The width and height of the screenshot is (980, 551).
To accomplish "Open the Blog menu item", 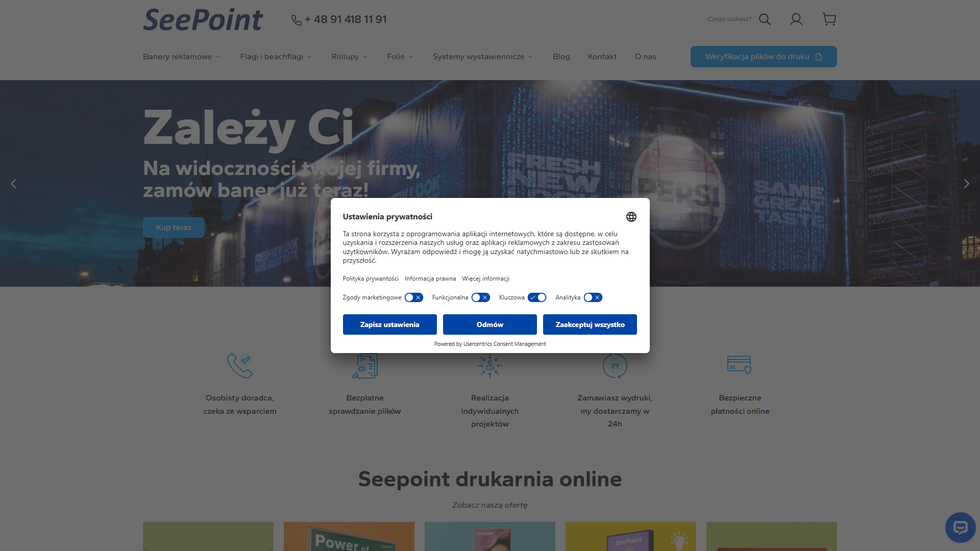I will coord(561,57).
